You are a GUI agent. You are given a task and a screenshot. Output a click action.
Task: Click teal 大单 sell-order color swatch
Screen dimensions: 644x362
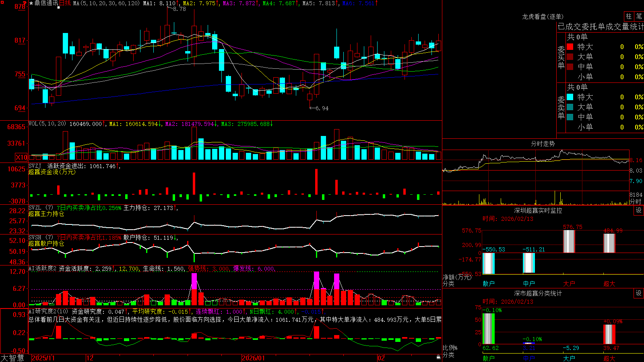tap(570, 107)
